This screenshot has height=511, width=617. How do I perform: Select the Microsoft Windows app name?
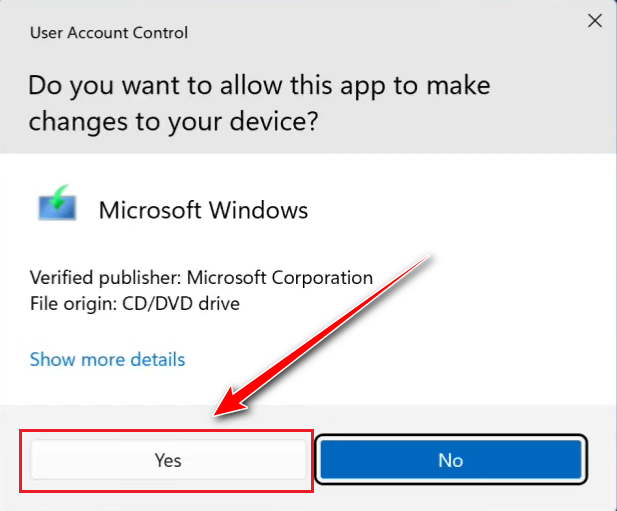[203, 211]
